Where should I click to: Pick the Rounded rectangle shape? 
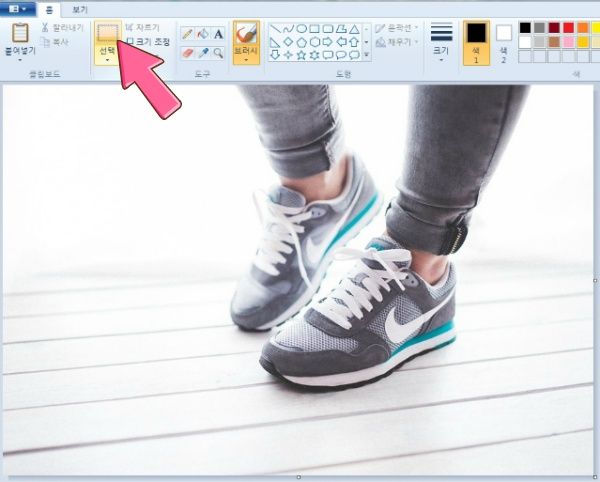pos(328,29)
